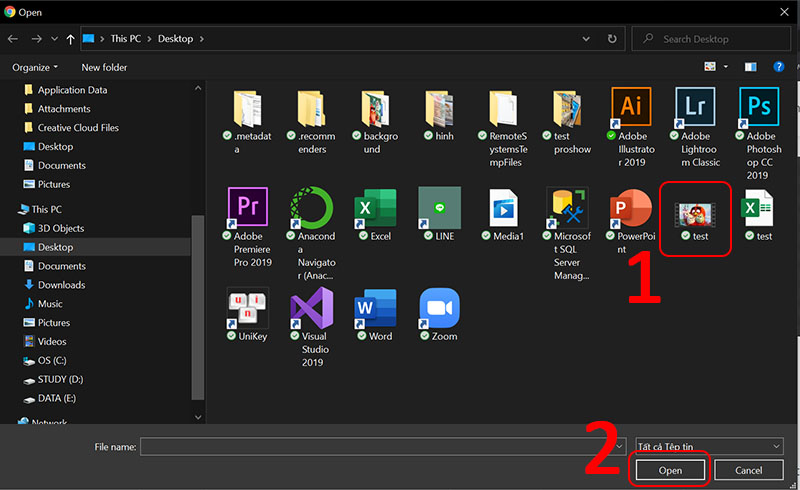Collapse the This PC tree node

click(9, 210)
